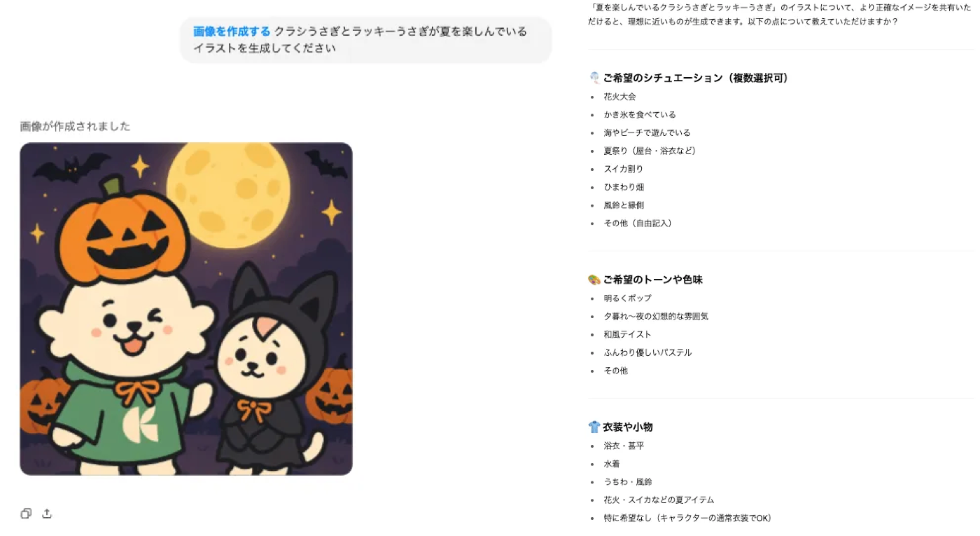
Task: Select the 水着 costume item
Action: [x=612, y=464]
